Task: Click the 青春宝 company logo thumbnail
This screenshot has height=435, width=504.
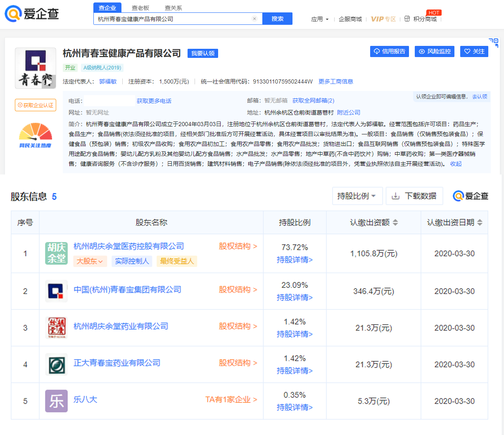Action: (x=36, y=68)
